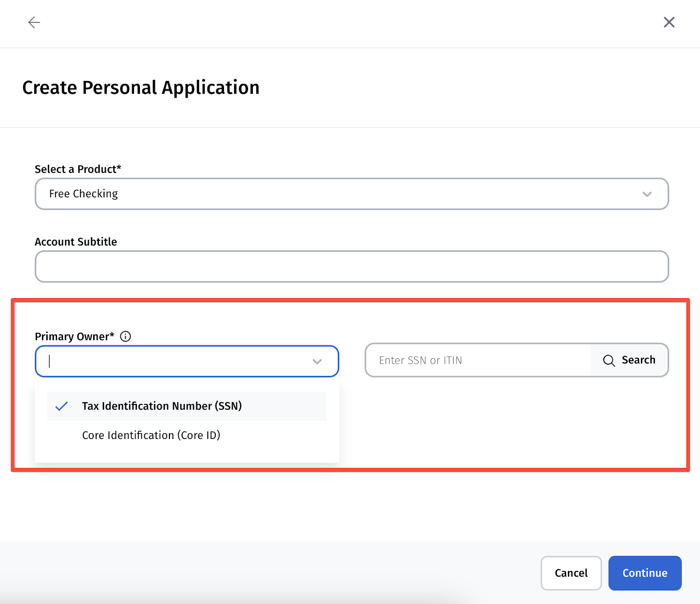Click the Account Subtitle label

click(76, 242)
